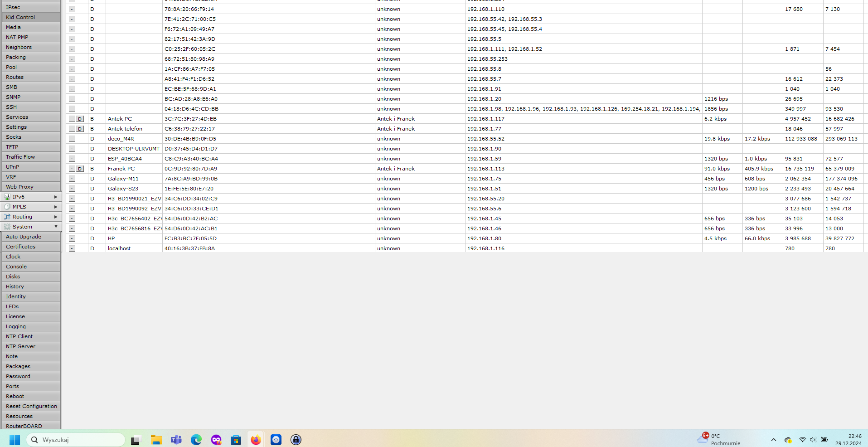Click the System gear icon
The width and height of the screenshot is (868, 447).
(x=8, y=226)
